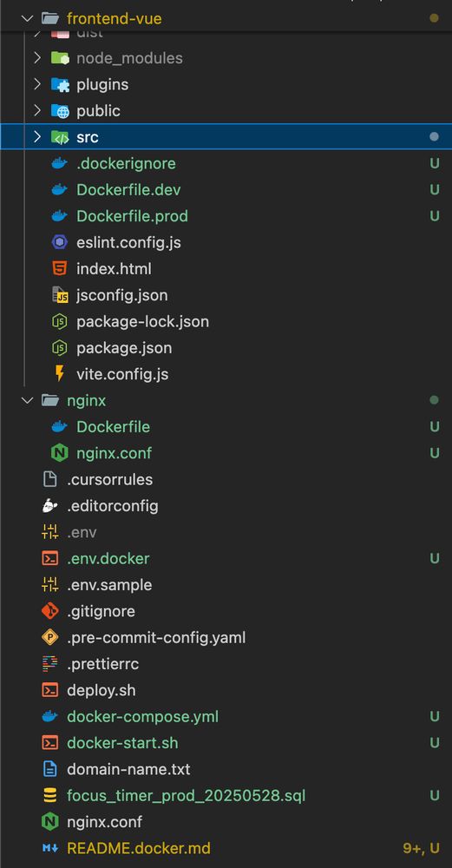Click the Prettier icon next to .prettierrc
The image size is (452, 868).
coord(49,664)
